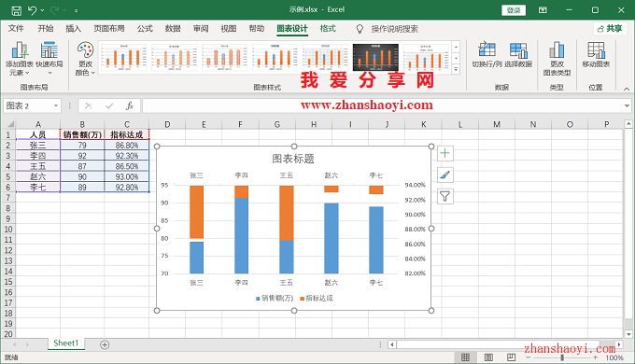The width and height of the screenshot is (635, 364).
Task: Open the chart Format (格式) tab
Action: tap(328, 28)
